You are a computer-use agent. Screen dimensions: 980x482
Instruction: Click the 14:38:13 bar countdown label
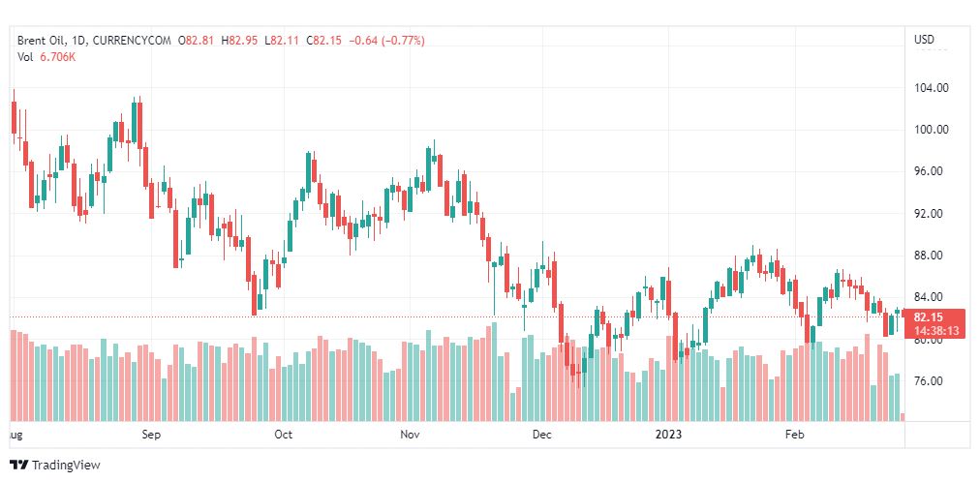pos(935,330)
